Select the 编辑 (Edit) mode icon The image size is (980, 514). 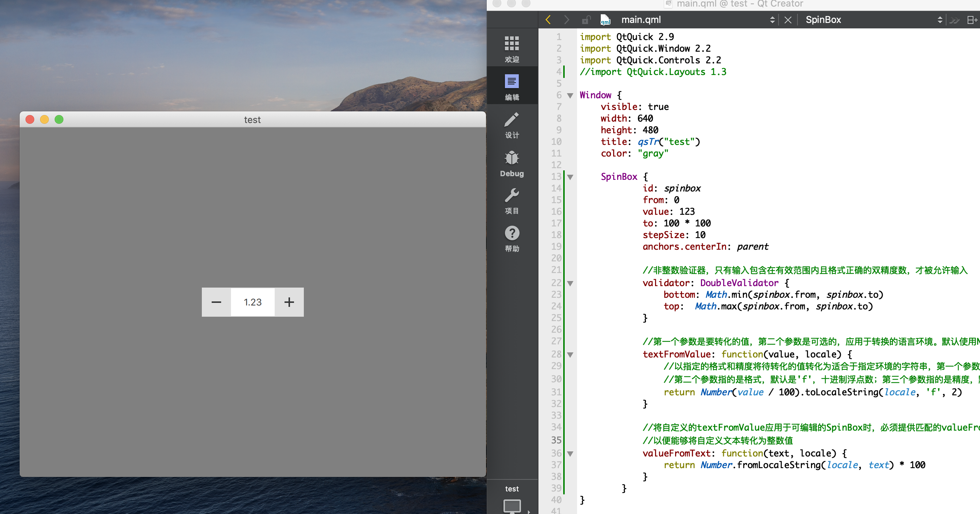pos(512,86)
